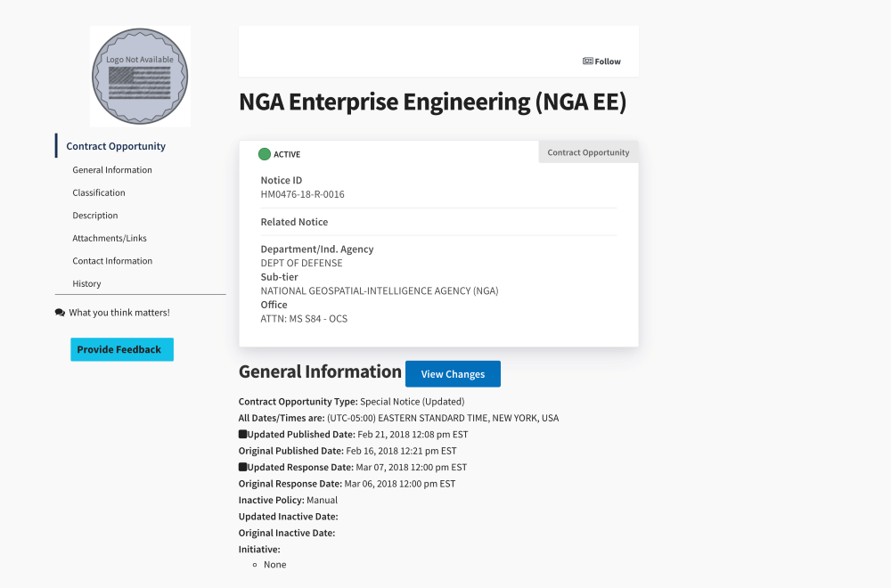Click Special Notice (Updated) type value

[x=413, y=402]
